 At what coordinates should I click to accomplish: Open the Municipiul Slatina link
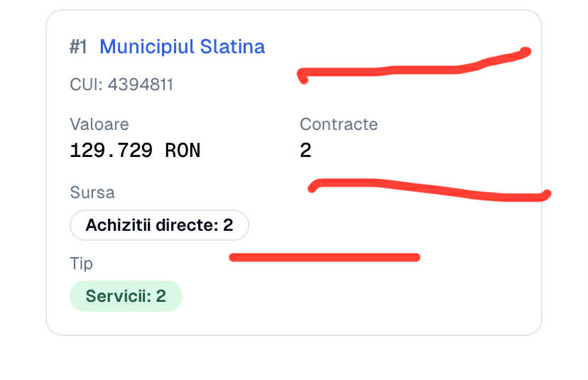(182, 47)
